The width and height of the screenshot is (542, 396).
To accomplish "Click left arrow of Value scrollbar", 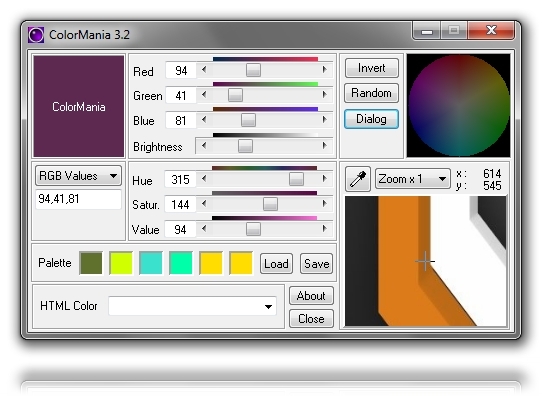I will [204, 229].
